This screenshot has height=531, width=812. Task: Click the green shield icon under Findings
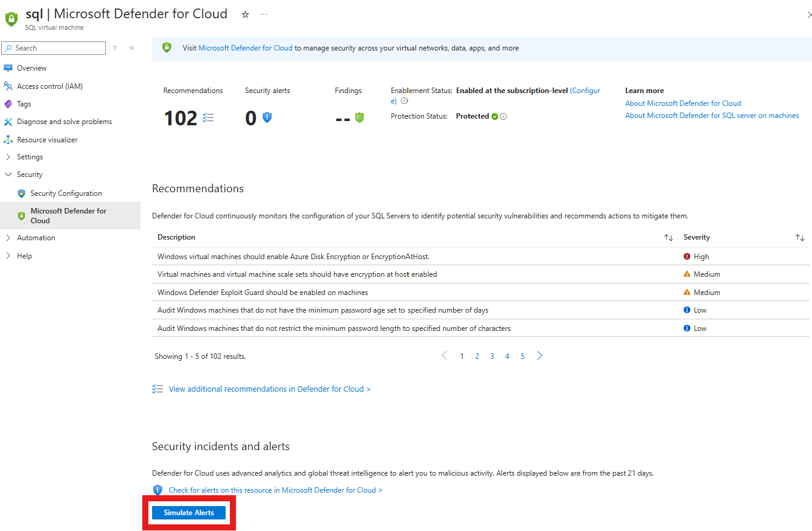(359, 117)
